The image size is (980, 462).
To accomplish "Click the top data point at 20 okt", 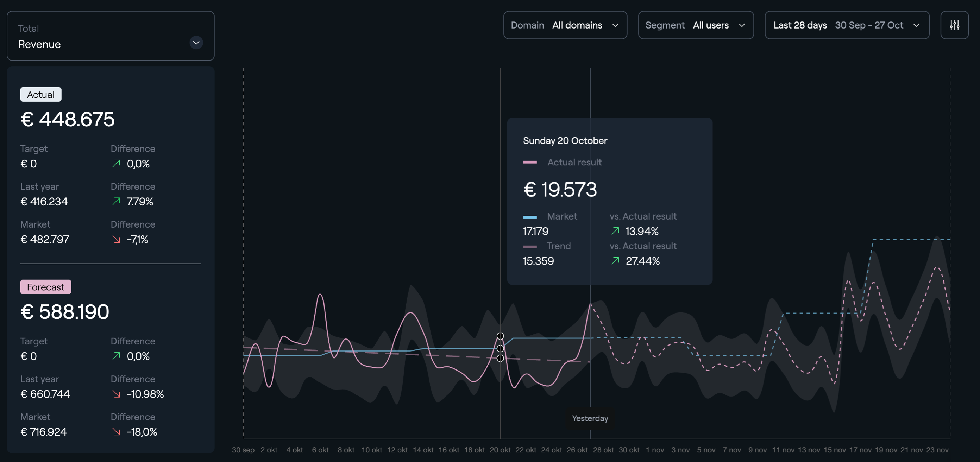I will click(x=500, y=336).
